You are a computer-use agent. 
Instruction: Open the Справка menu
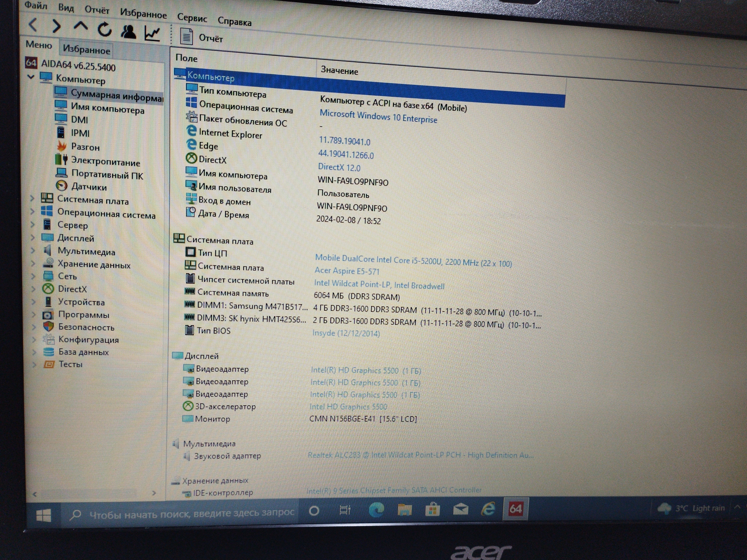coord(234,21)
